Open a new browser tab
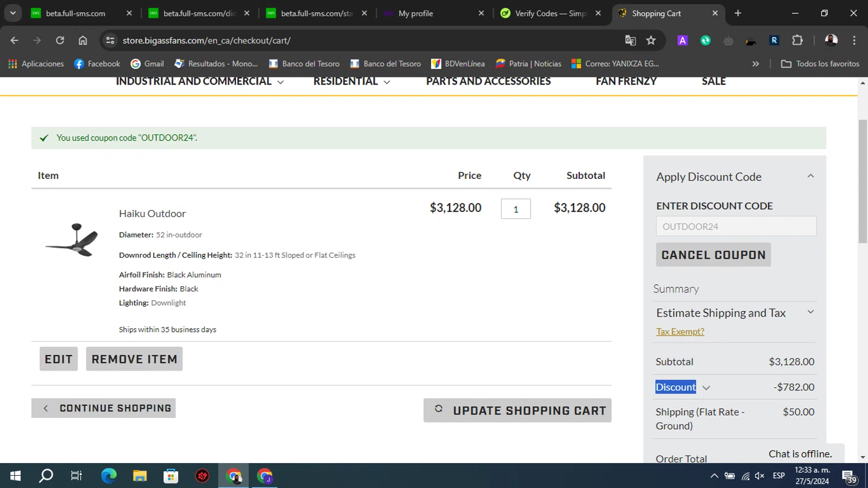This screenshot has height=488, width=868. coord(738,13)
